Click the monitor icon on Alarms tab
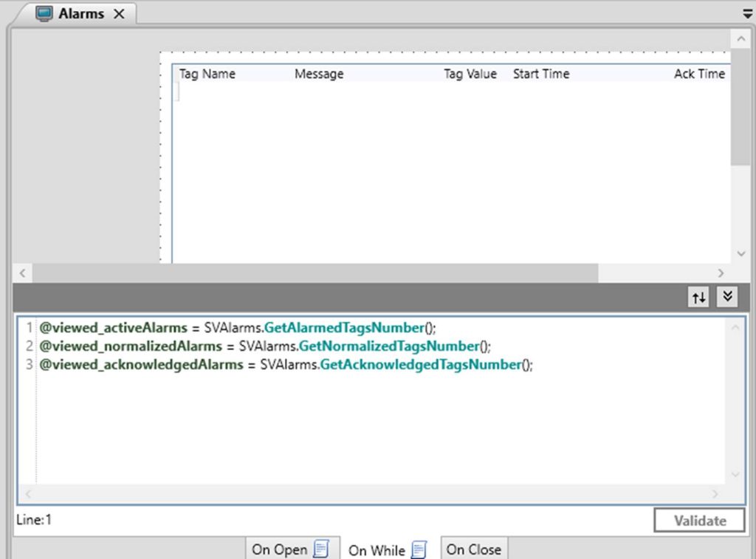756x559 pixels. click(x=45, y=13)
